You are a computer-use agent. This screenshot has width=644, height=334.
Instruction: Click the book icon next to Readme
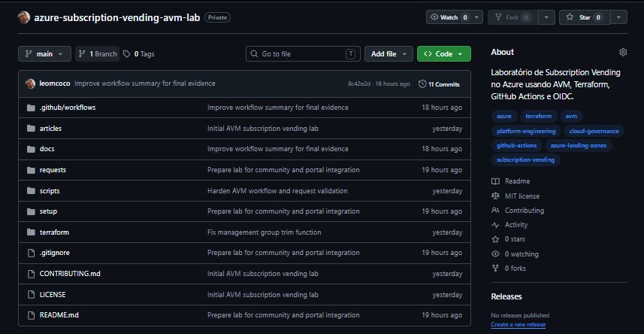tap(495, 181)
